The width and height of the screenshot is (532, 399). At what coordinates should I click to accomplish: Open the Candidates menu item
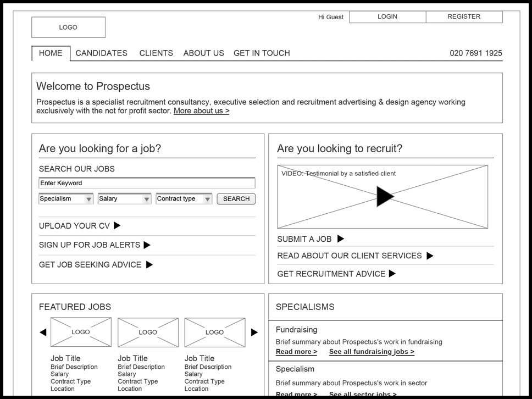pos(102,53)
